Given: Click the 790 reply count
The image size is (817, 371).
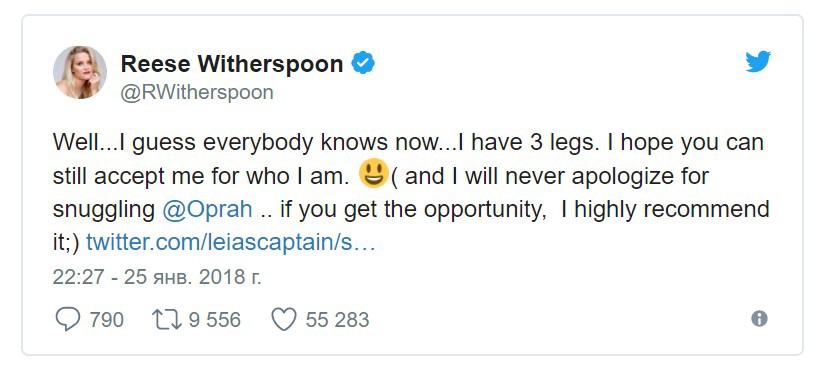Looking at the screenshot, I should tap(106, 319).
